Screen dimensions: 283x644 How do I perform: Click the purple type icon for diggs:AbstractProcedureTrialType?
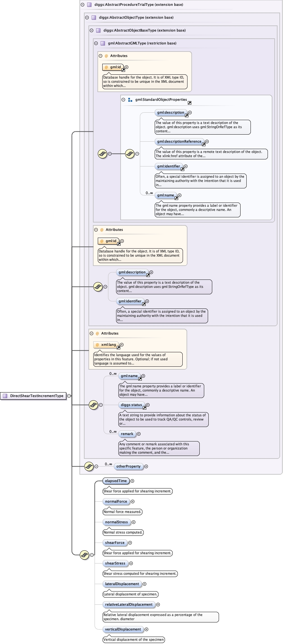click(x=89, y=5)
